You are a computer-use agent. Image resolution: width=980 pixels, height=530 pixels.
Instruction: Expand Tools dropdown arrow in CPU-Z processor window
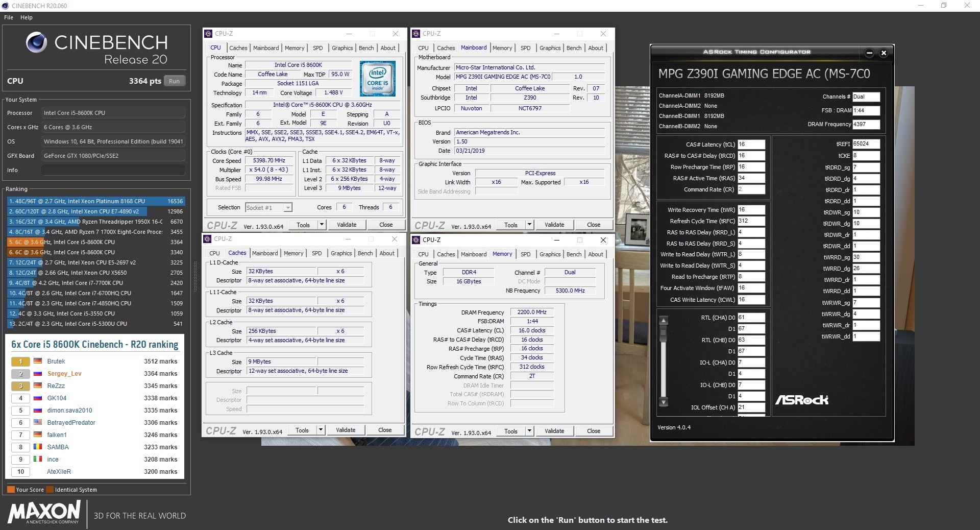[x=322, y=225]
